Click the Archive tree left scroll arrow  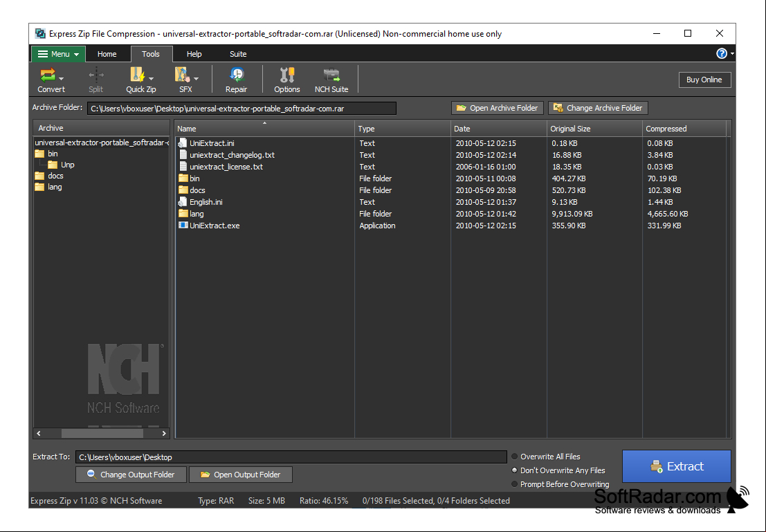[39, 433]
